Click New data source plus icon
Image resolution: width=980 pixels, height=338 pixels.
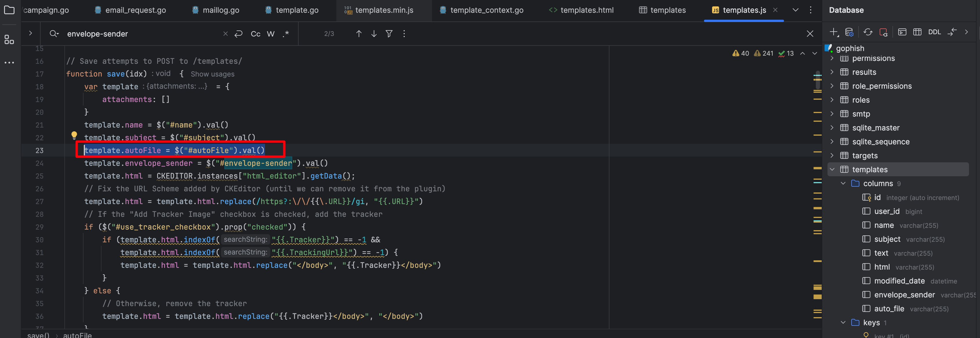(834, 32)
